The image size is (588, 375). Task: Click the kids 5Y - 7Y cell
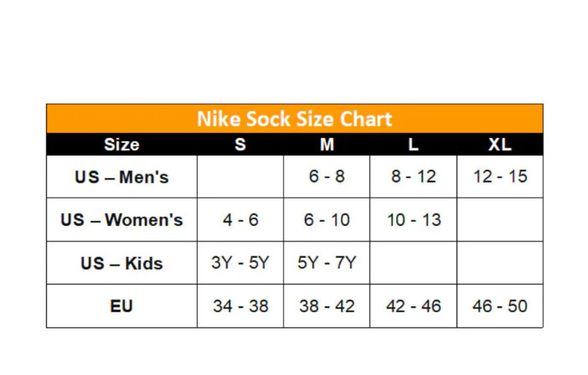pos(327,263)
